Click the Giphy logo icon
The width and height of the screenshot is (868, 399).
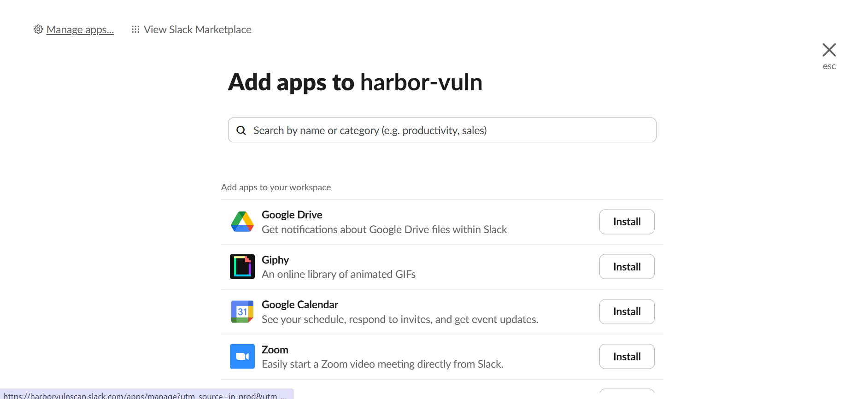(242, 266)
